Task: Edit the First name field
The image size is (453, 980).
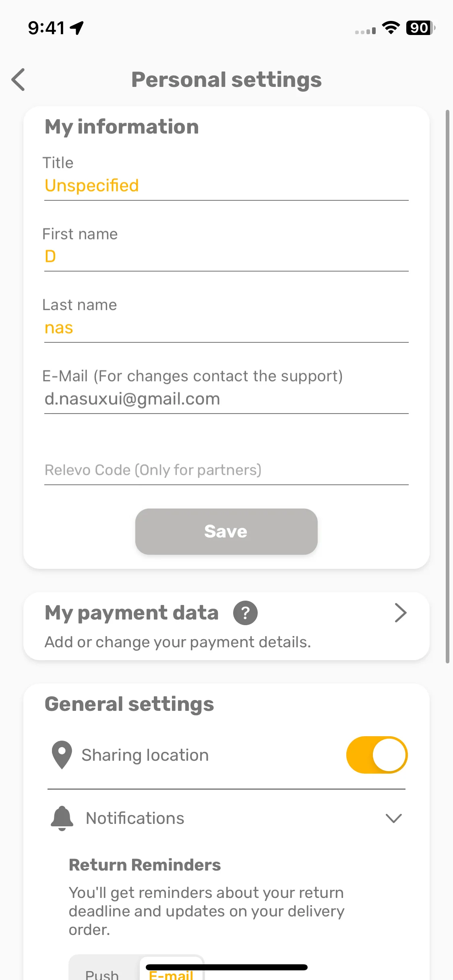Action: (226, 257)
